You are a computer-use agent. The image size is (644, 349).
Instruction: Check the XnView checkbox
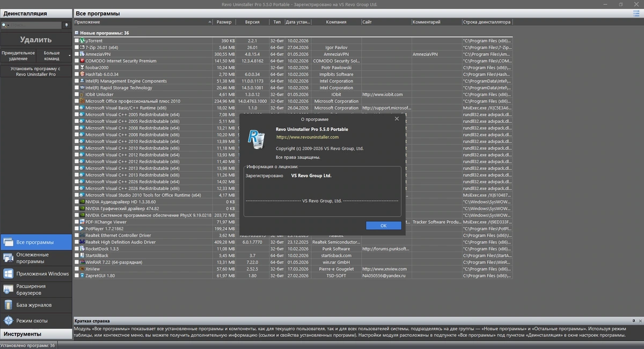tap(77, 269)
